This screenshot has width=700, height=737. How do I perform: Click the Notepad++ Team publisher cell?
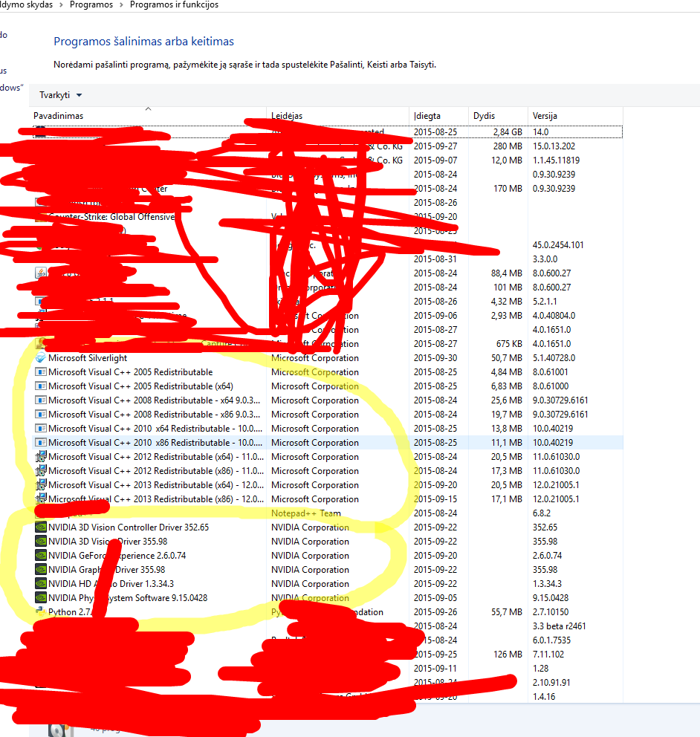coord(306,513)
